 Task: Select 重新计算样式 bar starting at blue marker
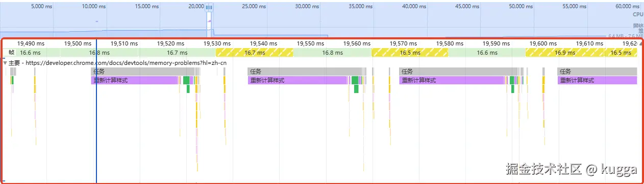[x=134, y=80]
